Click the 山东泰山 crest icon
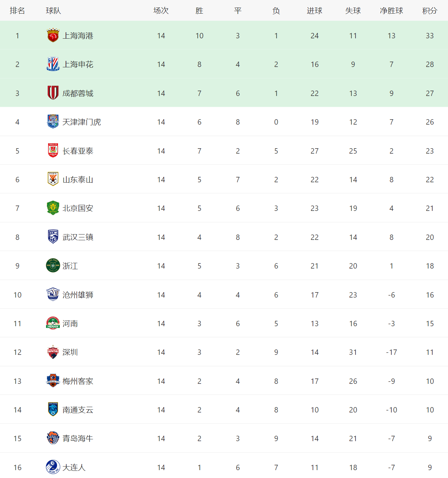Viewport: 448px width, 478px height. click(53, 179)
